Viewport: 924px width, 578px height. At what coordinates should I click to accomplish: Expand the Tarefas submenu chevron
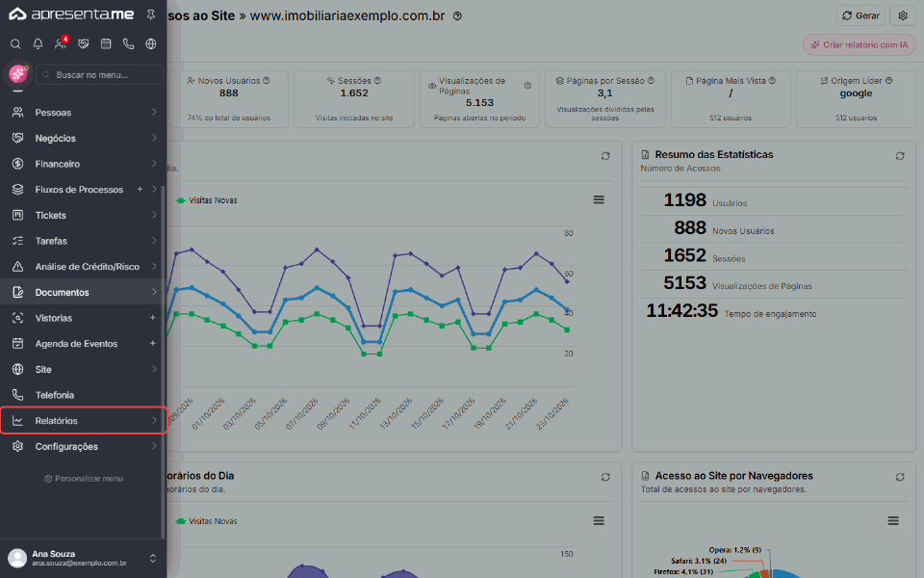coord(154,241)
